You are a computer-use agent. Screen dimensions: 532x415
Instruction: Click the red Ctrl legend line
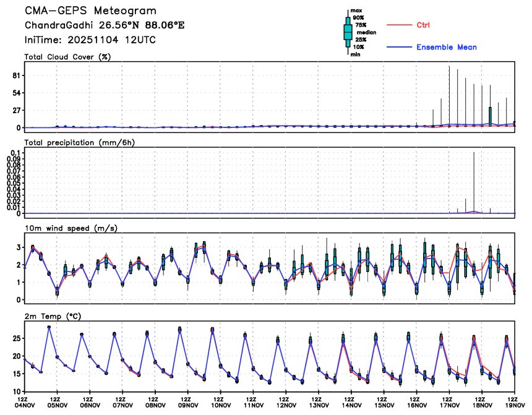[400, 25]
